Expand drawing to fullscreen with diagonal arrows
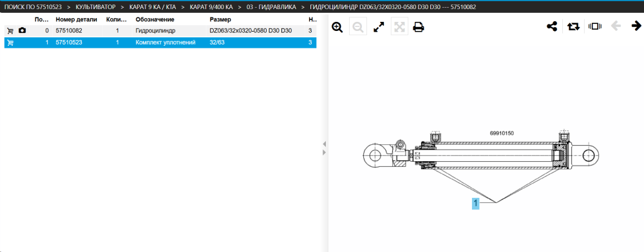Image resolution: width=644 pixels, height=252 pixels. click(x=378, y=27)
